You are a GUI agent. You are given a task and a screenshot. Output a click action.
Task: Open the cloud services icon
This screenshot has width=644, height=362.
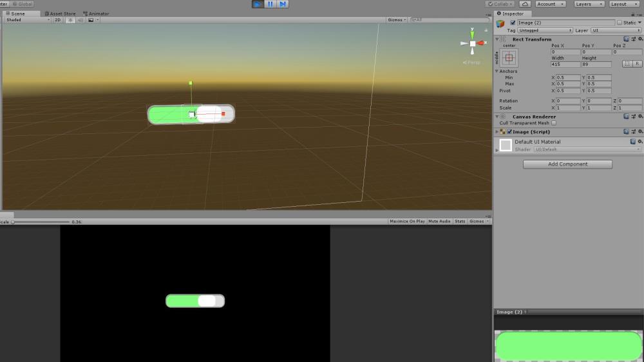click(525, 4)
